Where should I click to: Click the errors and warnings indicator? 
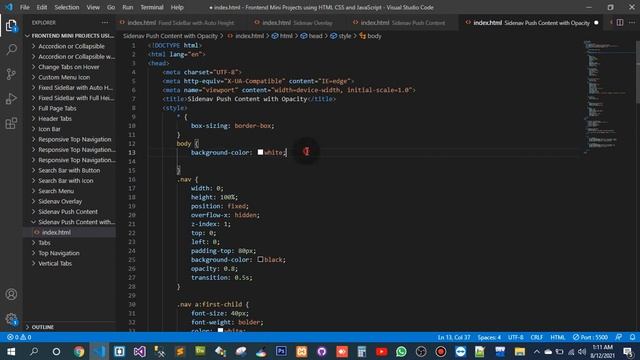19,337
